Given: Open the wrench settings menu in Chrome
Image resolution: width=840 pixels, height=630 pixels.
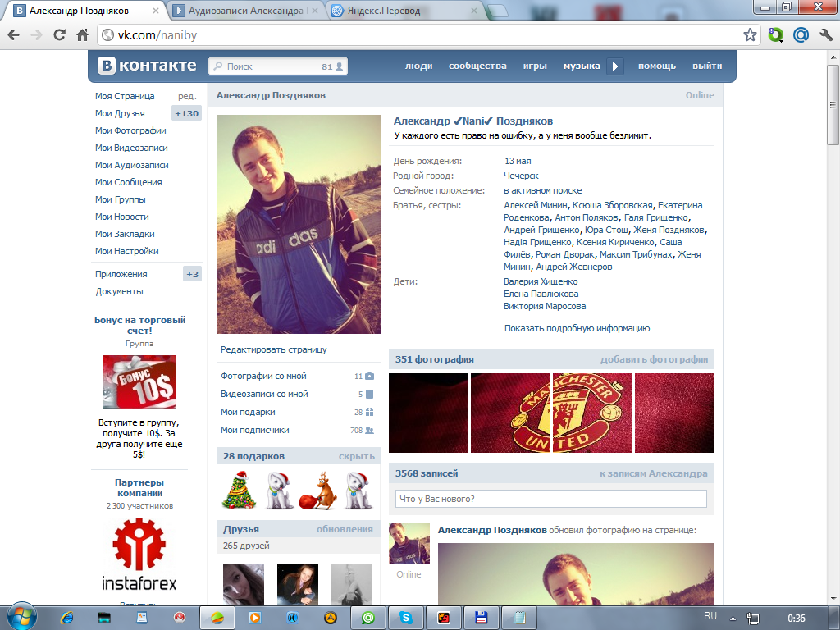Looking at the screenshot, I should (x=825, y=35).
